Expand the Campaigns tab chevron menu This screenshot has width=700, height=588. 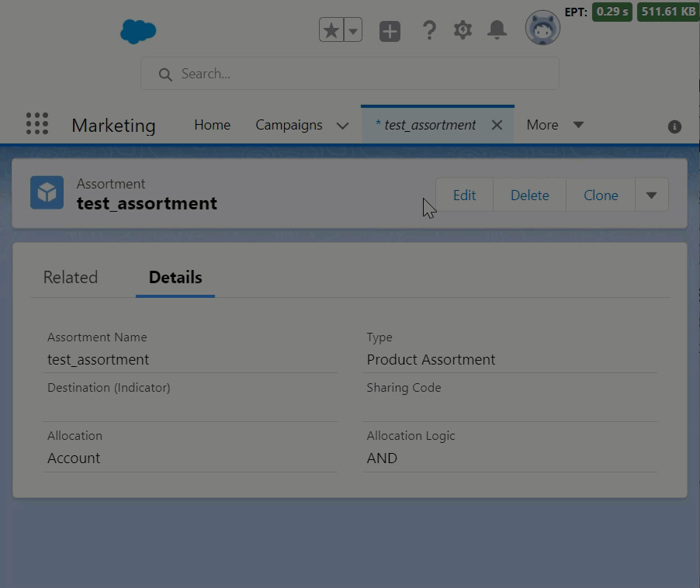point(342,126)
